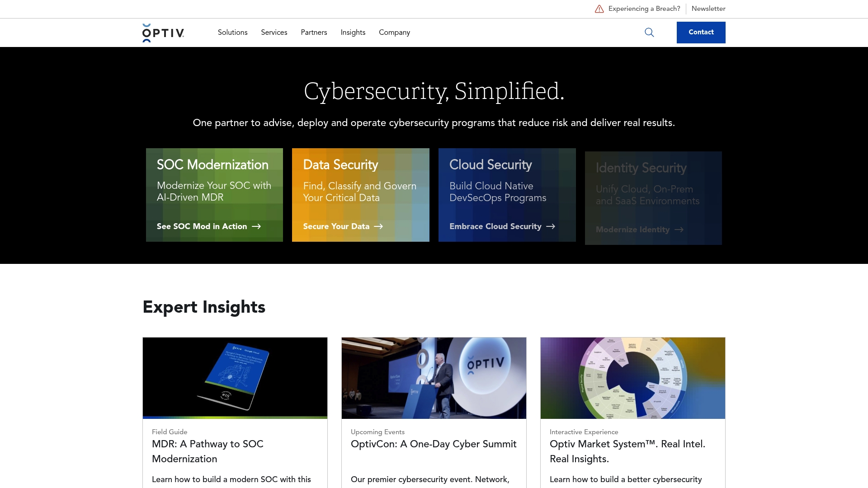
Task: Click the arrow beside Modernize Identity
Action: pyautogui.click(x=679, y=230)
